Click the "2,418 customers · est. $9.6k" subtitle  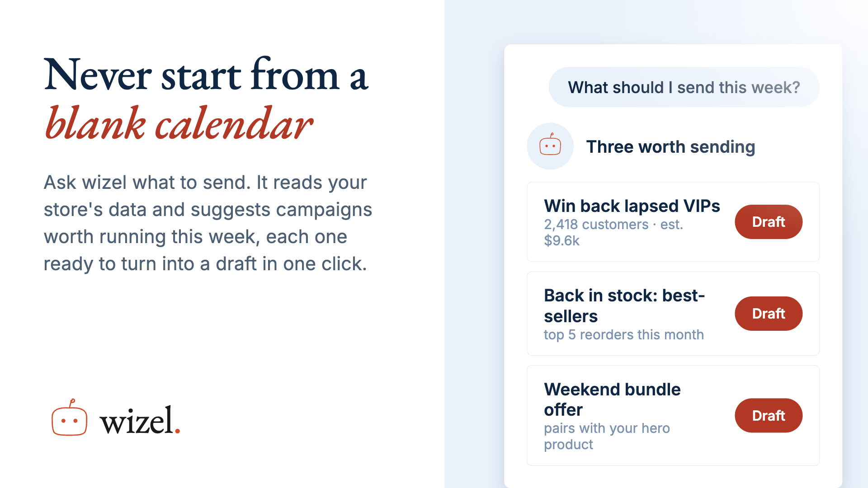[613, 232]
